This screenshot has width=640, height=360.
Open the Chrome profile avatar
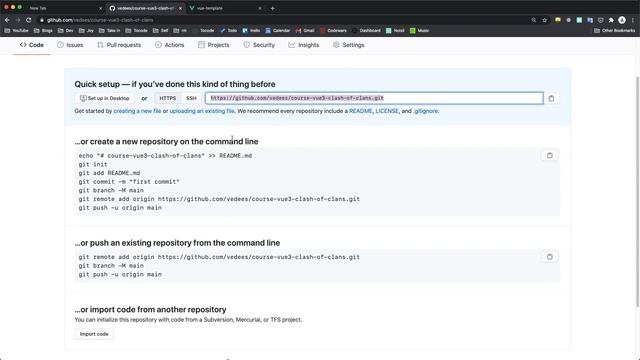[x=622, y=20]
